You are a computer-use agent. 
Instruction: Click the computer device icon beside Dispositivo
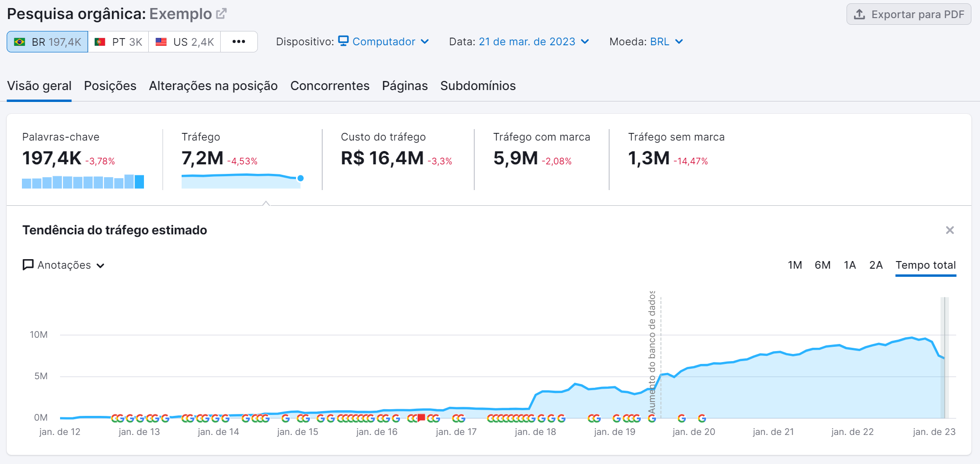point(343,41)
